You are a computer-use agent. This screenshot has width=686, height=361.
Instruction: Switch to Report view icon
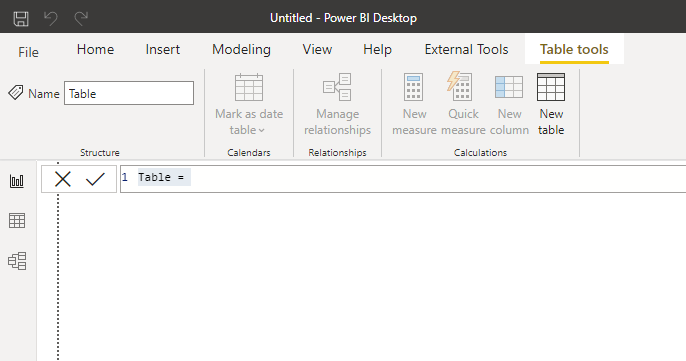17,181
